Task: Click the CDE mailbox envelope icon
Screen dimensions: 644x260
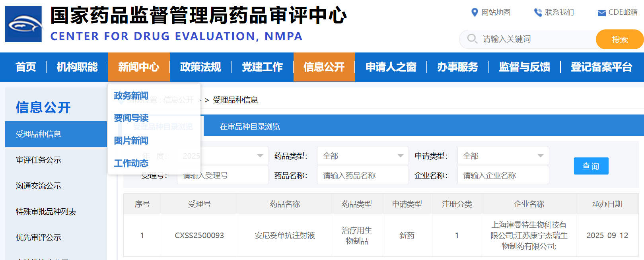Action: pos(601,13)
